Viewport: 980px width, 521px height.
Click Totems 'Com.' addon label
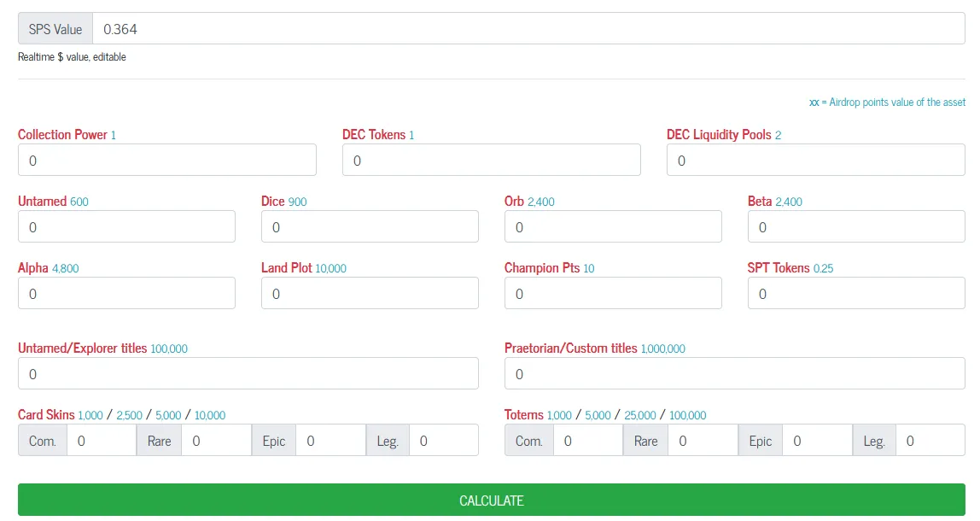click(528, 441)
